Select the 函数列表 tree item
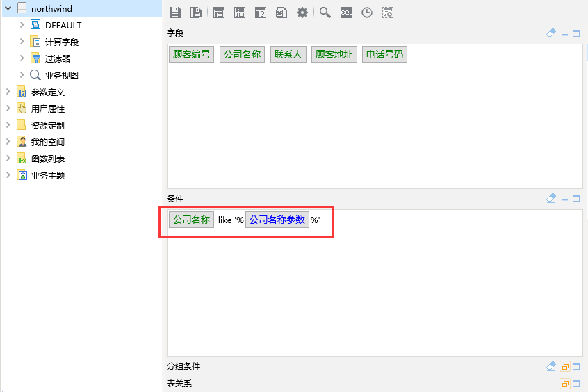 point(48,158)
